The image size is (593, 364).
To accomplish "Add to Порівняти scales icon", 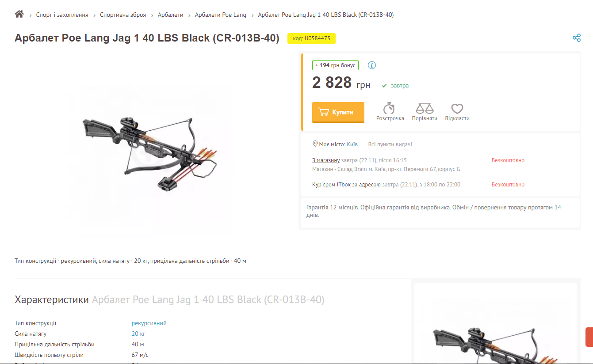I will click(425, 108).
